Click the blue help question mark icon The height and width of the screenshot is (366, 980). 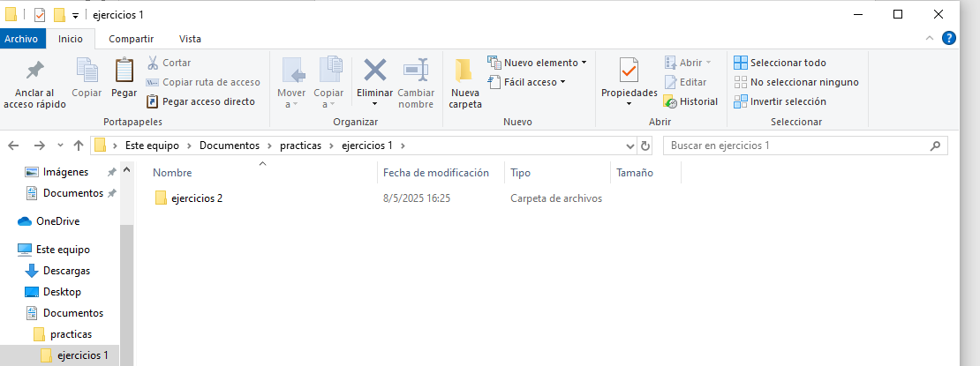coord(949,38)
